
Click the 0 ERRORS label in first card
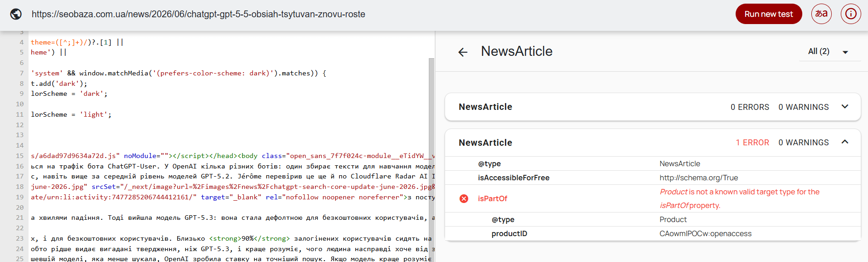pyautogui.click(x=750, y=107)
